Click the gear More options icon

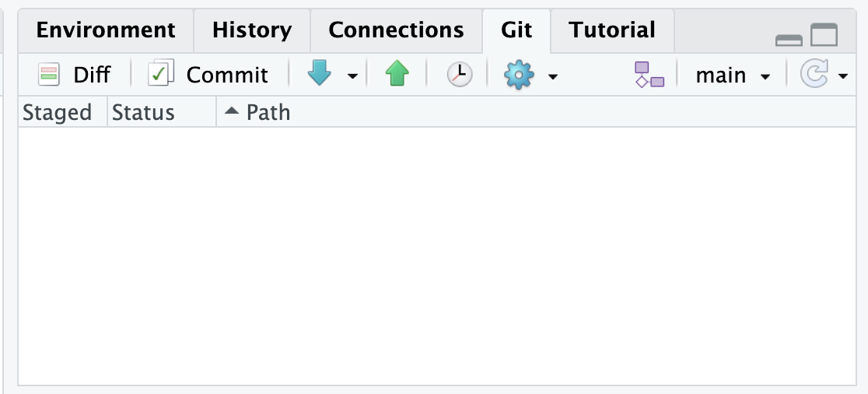(519, 75)
